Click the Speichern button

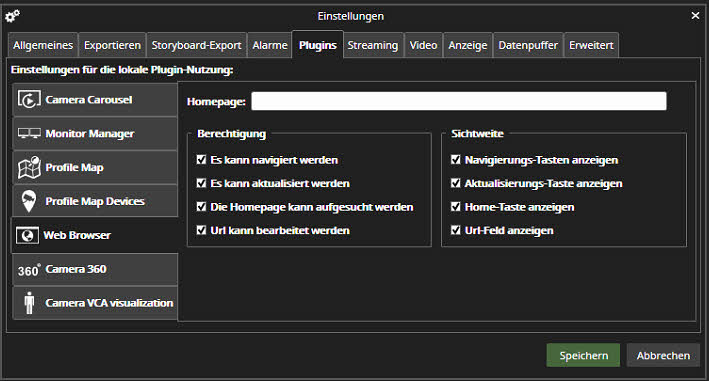coord(583,355)
